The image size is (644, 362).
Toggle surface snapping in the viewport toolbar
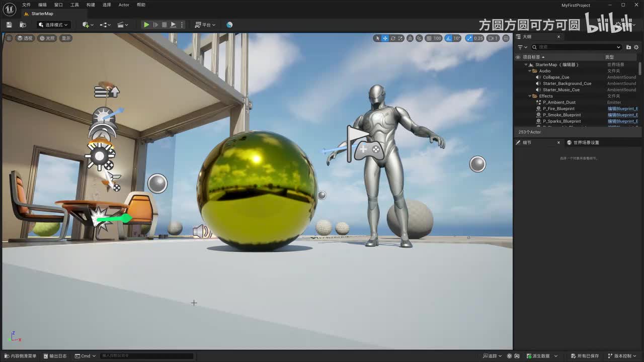click(419, 38)
